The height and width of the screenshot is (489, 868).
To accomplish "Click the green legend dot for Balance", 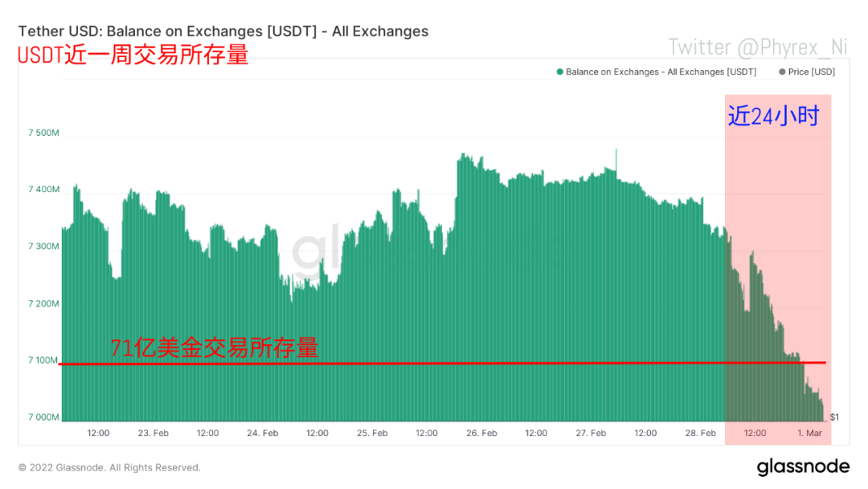I will tap(559, 72).
